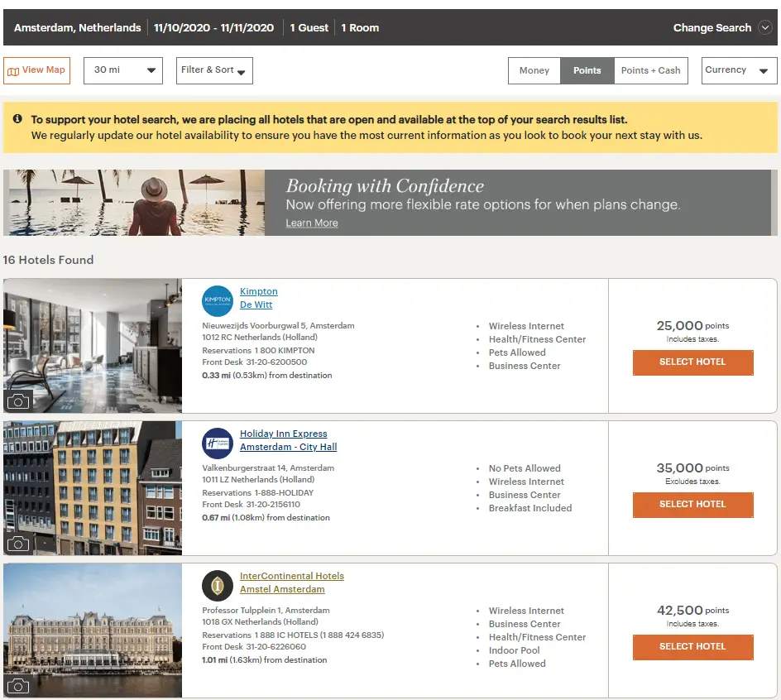Select hotel for 25,000 points Kimpton

692,362
